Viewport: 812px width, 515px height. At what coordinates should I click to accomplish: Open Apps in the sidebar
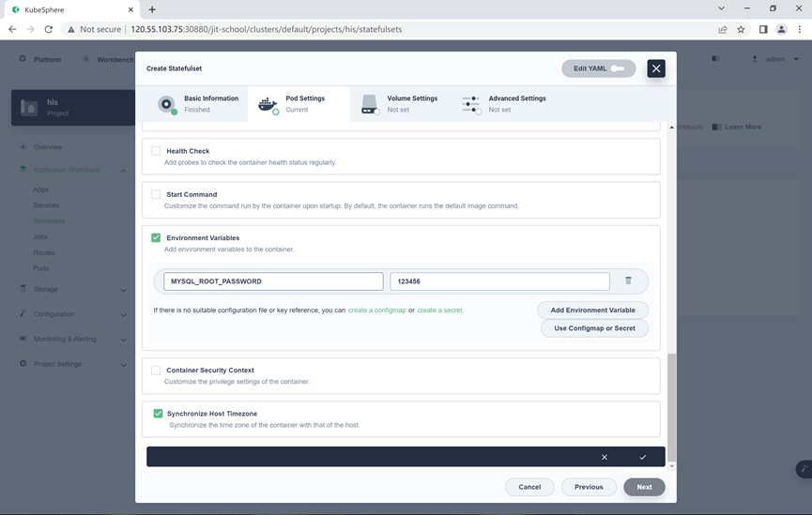[41, 189]
